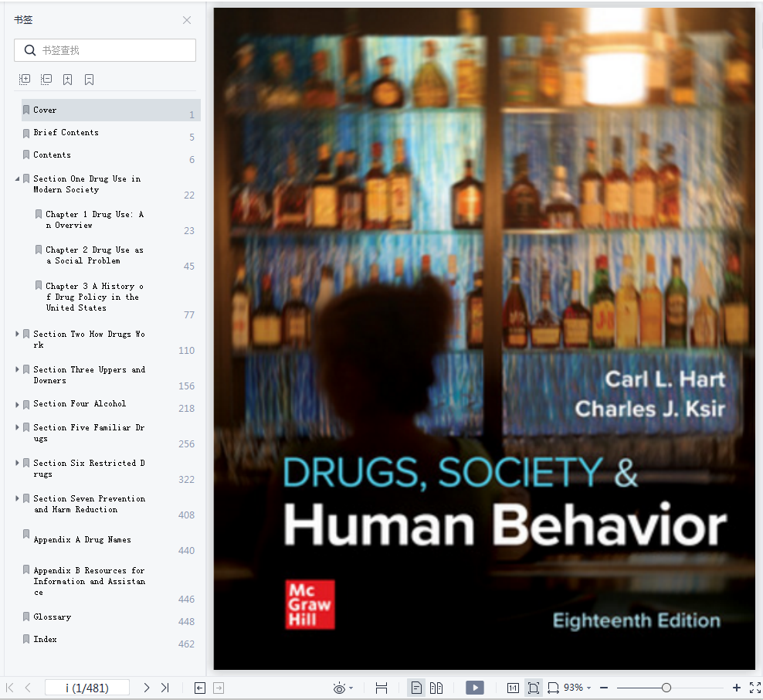Jump to the last page
This screenshot has height=700, width=763.
(x=165, y=688)
